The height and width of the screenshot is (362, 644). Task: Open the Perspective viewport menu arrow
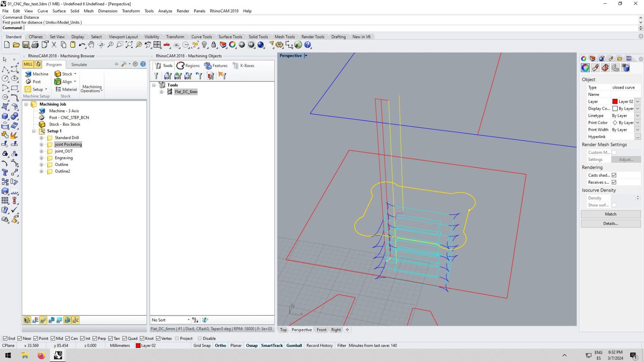tap(306, 56)
